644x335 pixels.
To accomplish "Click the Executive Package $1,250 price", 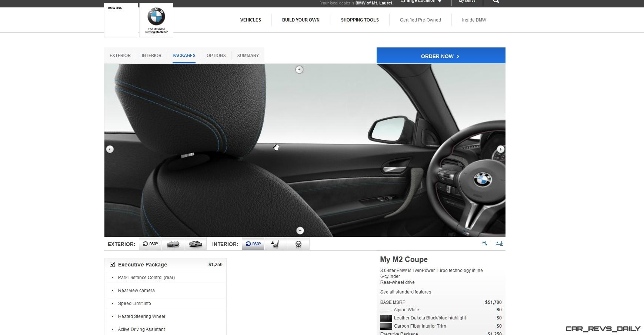I will 216,265.
